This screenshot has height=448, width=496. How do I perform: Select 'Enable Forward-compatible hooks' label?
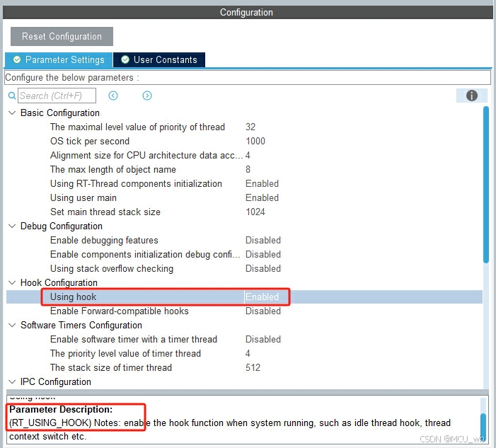tap(120, 311)
